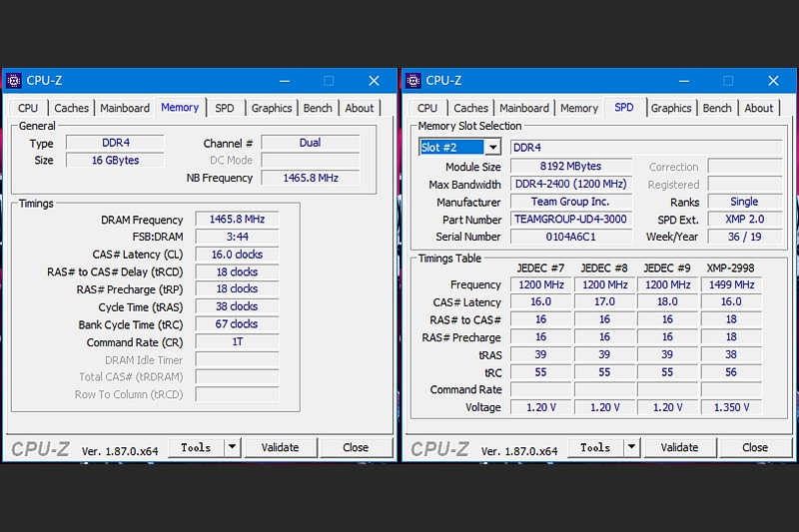Click the JEDEC #7 frequency 1200 MHz cell
Screen dimensions: 799x532
point(541,284)
